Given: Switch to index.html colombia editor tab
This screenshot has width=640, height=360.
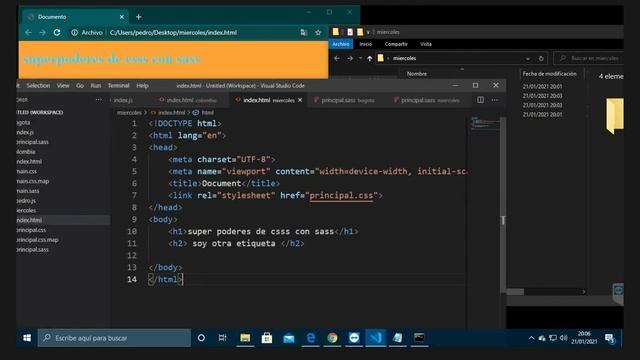Looking at the screenshot, I should pyautogui.click(x=191, y=100).
